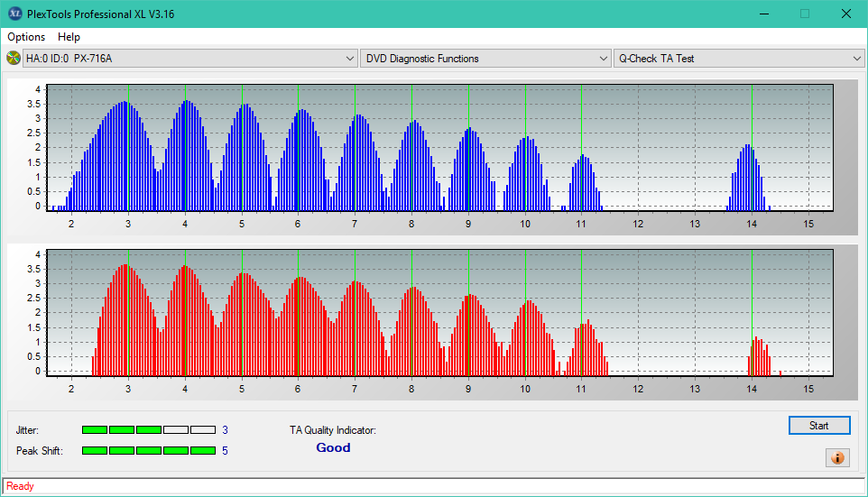This screenshot has height=497, width=868.
Task: Click the green 14T marker in the blue chart
Action: point(752,148)
